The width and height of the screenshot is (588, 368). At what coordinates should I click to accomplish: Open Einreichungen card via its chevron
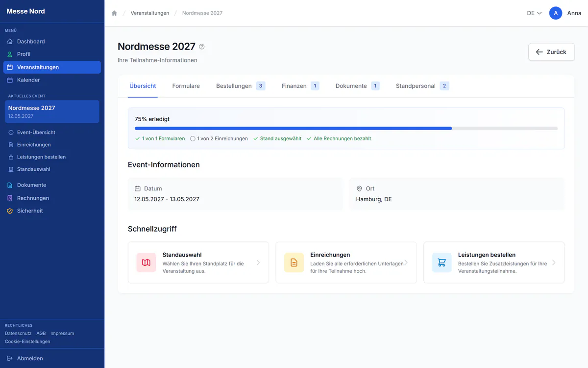406,263
